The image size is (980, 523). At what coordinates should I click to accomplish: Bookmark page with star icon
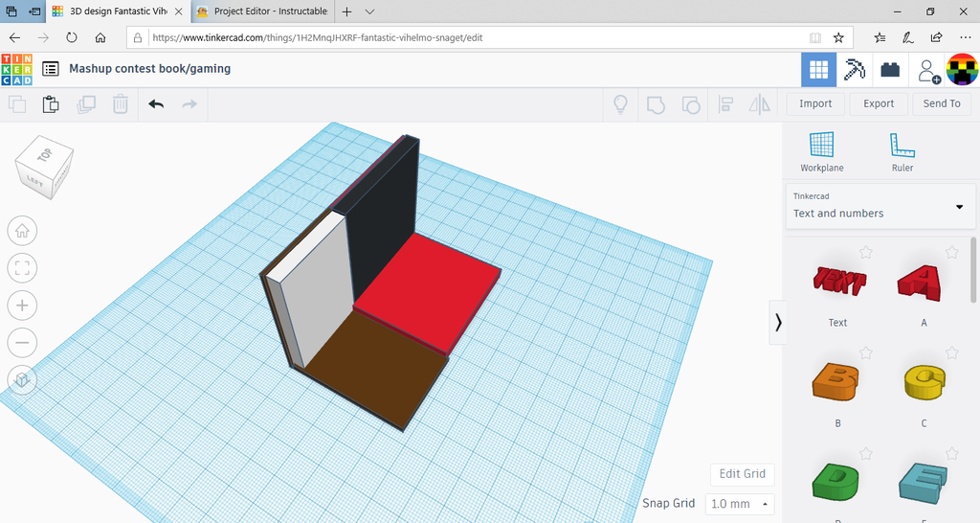point(838,37)
